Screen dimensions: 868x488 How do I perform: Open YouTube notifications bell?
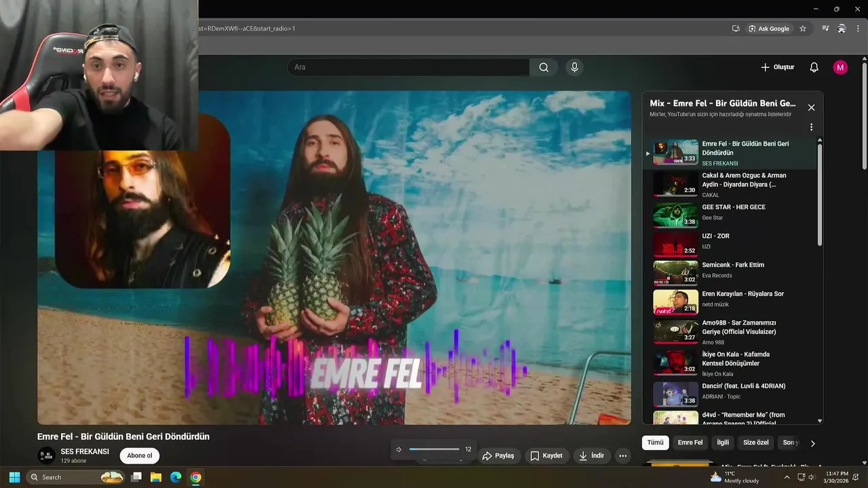click(814, 67)
